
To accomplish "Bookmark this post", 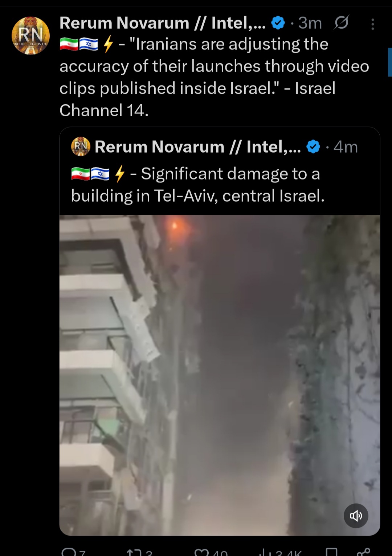I will coord(331,552).
